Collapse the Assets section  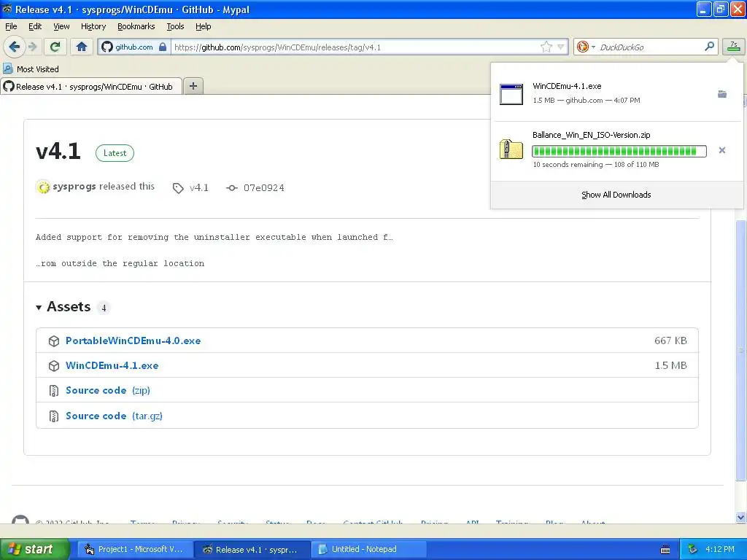click(63, 307)
